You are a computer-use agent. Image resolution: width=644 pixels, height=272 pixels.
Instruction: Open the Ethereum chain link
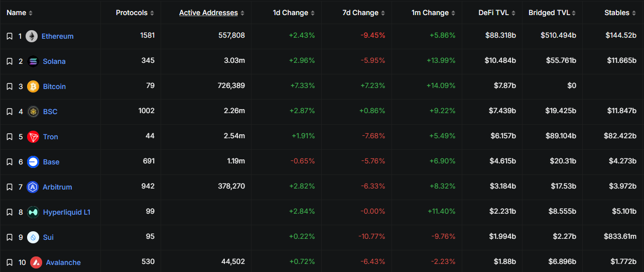58,36
